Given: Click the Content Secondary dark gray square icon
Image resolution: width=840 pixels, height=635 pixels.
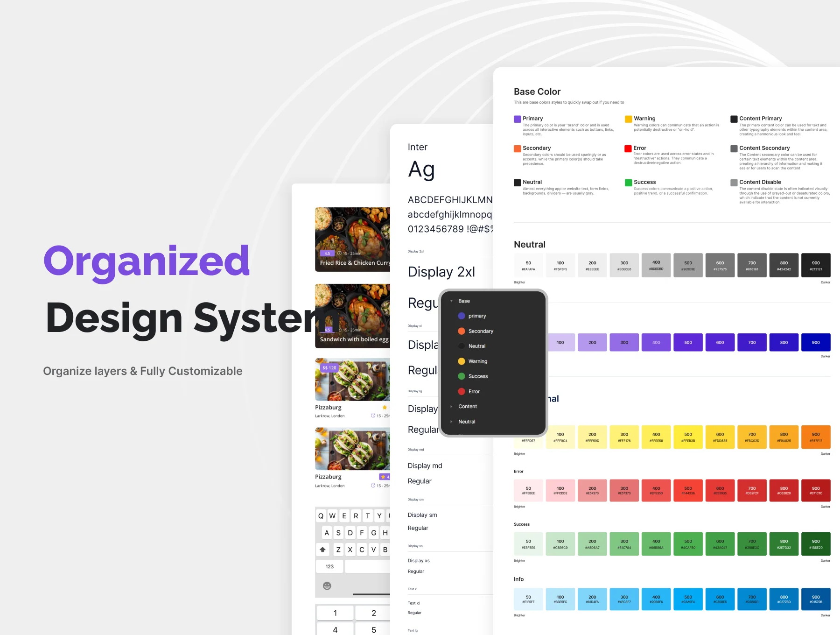Looking at the screenshot, I should tap(734, 148).
